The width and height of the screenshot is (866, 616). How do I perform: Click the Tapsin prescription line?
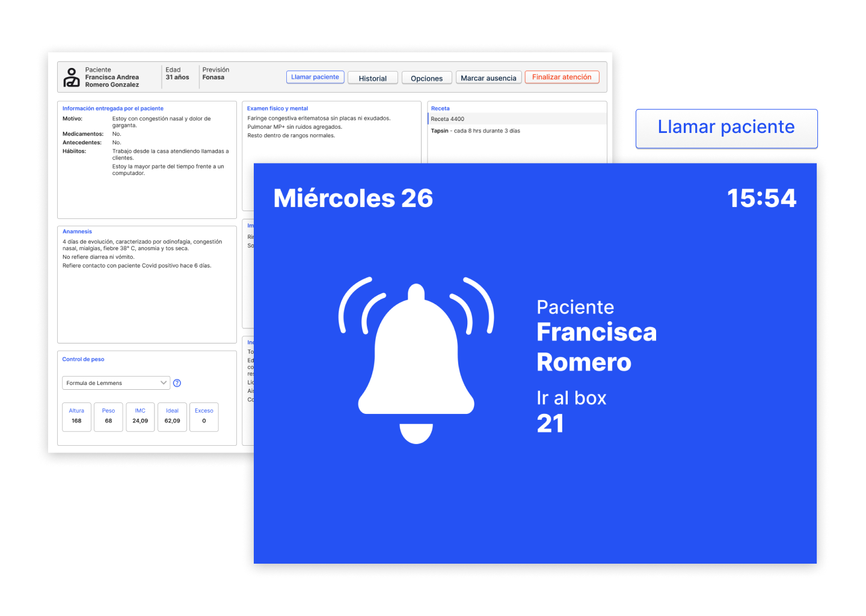coord(476,131)
